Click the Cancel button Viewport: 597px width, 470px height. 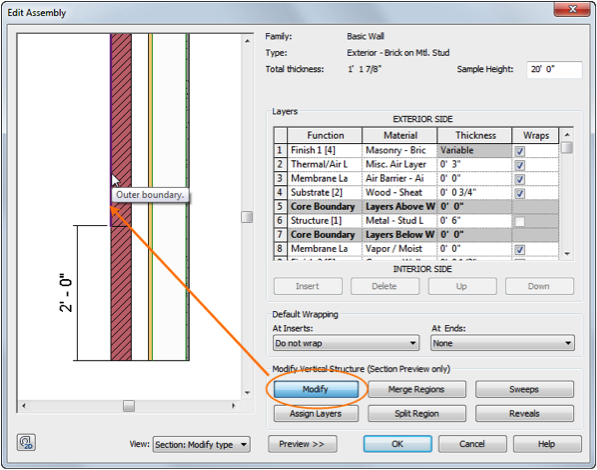click(x=472, y=444)
